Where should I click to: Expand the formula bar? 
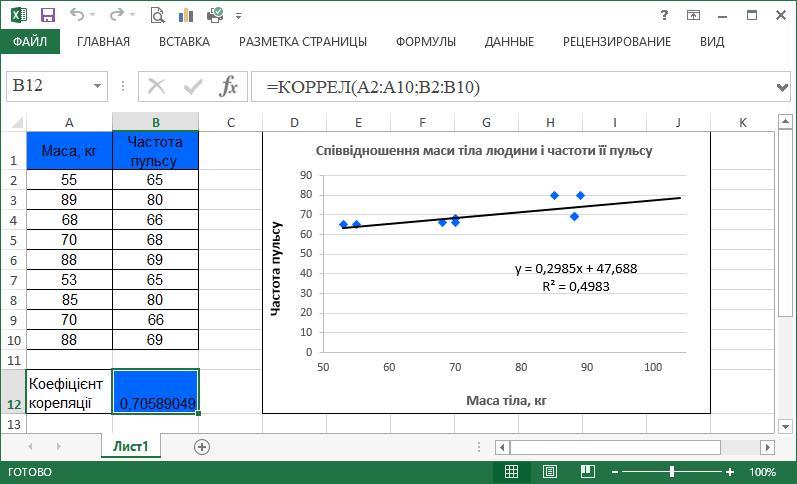[783, 87]
